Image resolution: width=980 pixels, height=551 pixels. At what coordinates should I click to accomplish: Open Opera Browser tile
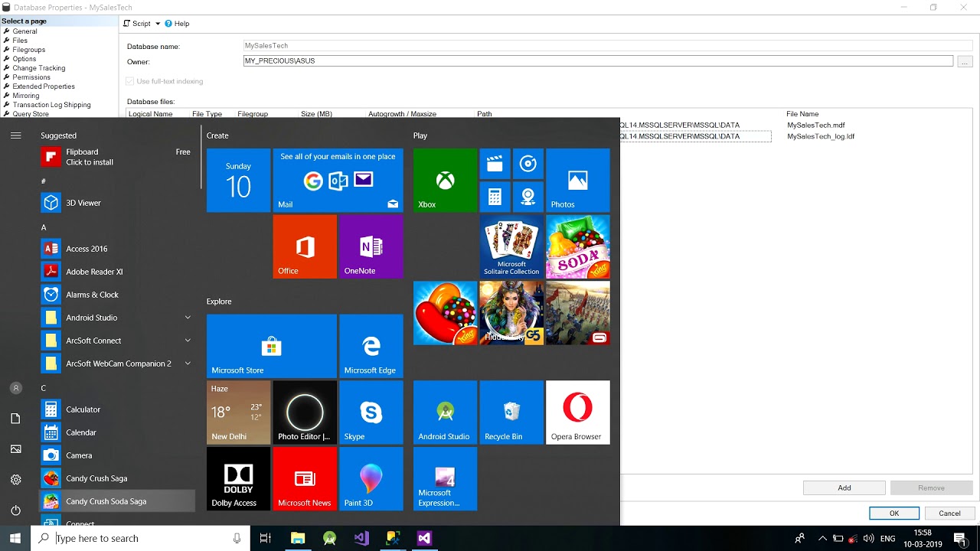tap(577, 412)
